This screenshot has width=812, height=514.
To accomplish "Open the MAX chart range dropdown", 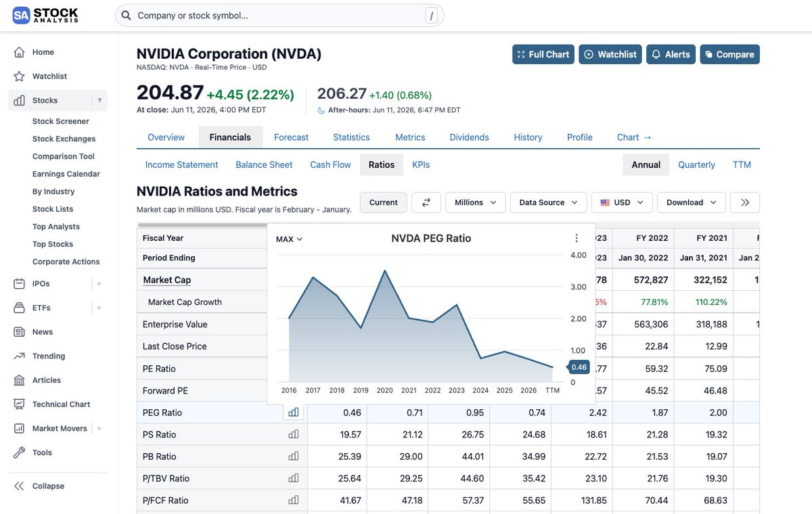I will [289, 239].
